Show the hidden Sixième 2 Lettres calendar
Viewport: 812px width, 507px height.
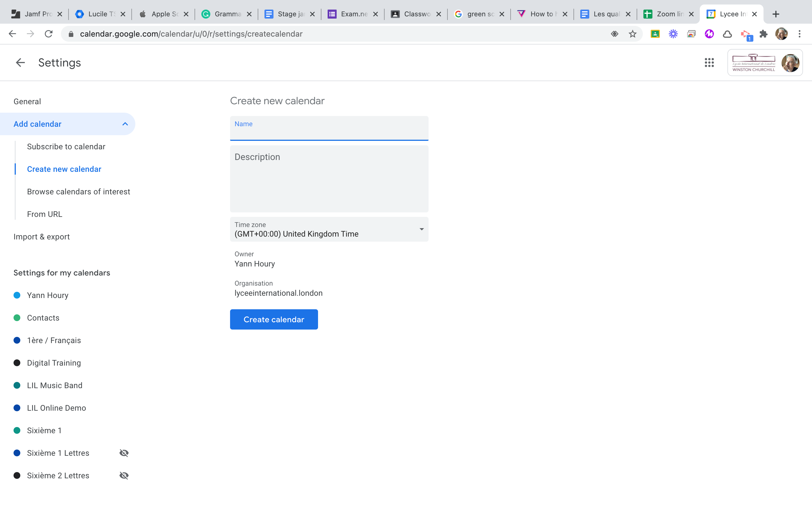pyautogui.click(x=124, y=475)
